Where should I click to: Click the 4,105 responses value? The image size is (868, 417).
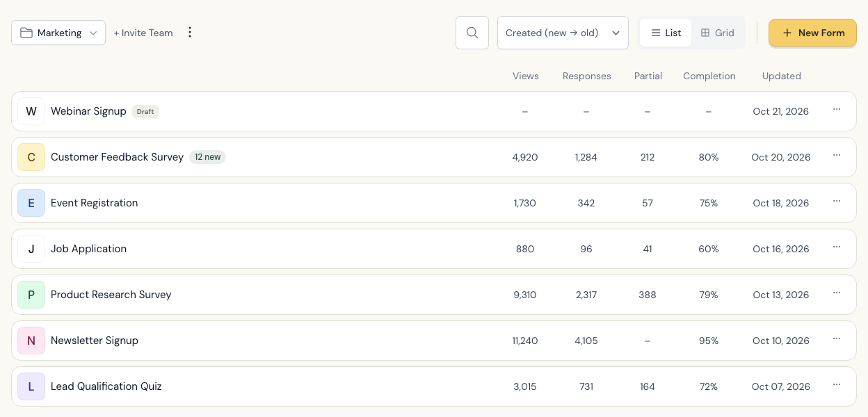[586, 341]
